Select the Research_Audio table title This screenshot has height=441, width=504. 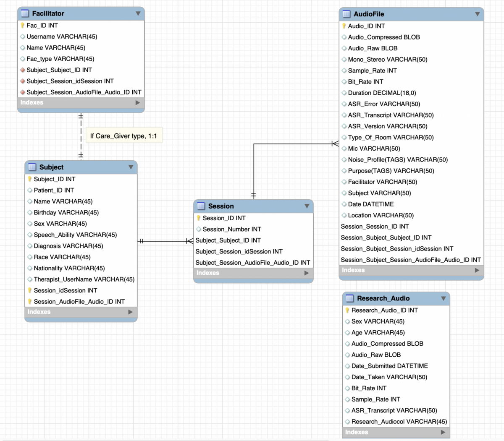[383, 298]
